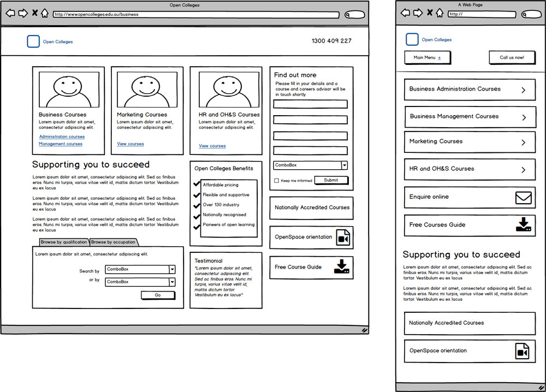
Task: Click Nationally Accredited Courses box on mobile page
Action: point(470,323)
